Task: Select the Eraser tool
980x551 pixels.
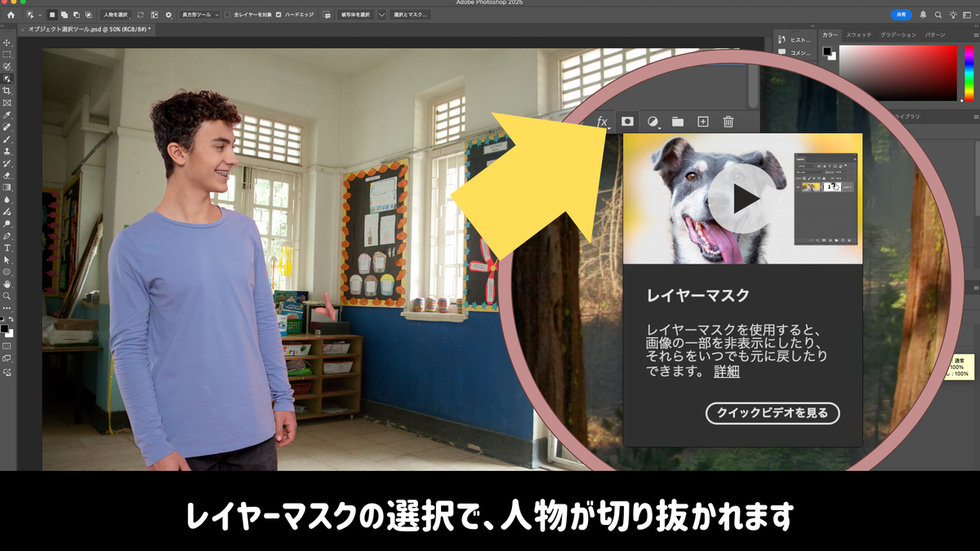Action: point(7,175)
